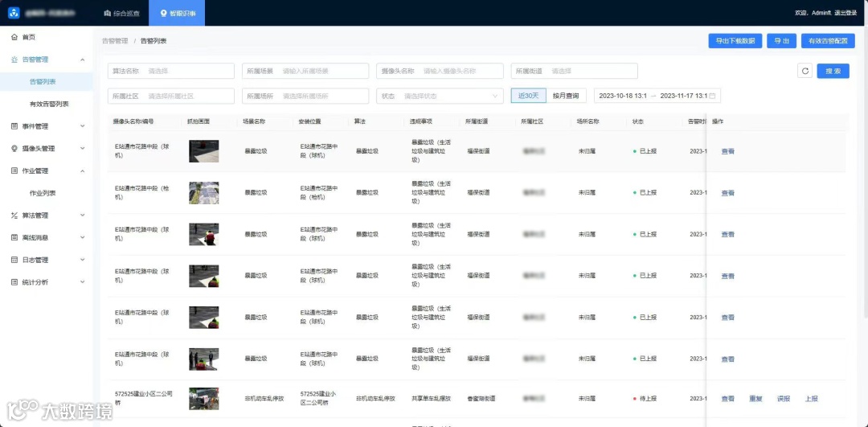Collapse the 告警管理 menu chevron

[x=83, y=60]
